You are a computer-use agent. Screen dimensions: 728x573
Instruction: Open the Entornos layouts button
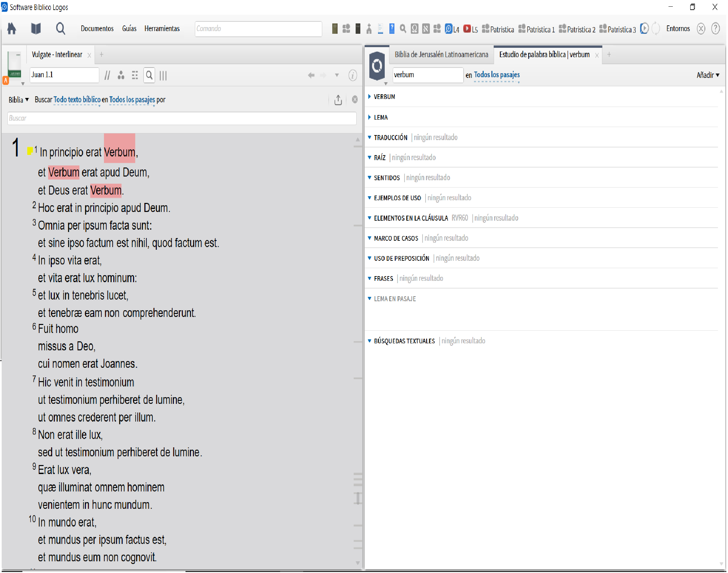point(678,28)
